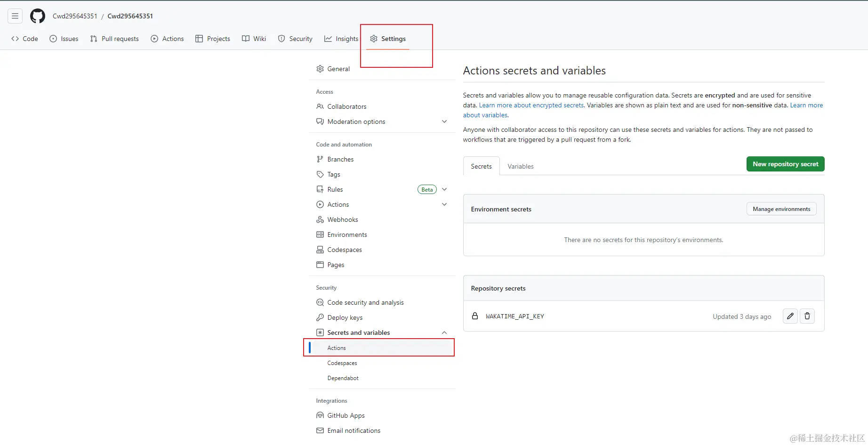Click the Webhooks icon in sidebar
Viewport: 868px width, 446px height.
tap(320, 219)
